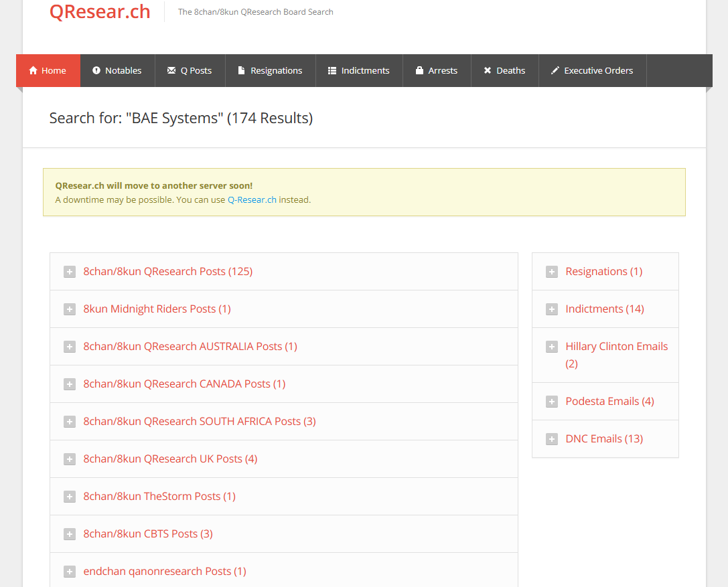Open 8kun Midnight Riders Posts (1) link
Image resolution: width=728 pixels, height=587 pixels.
(157, 309)
